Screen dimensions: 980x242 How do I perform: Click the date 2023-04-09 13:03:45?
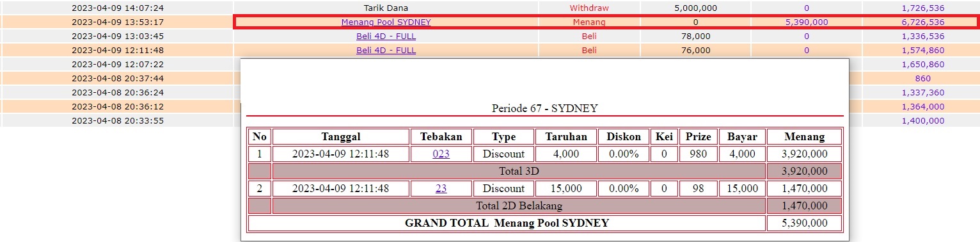pos(117,36)
